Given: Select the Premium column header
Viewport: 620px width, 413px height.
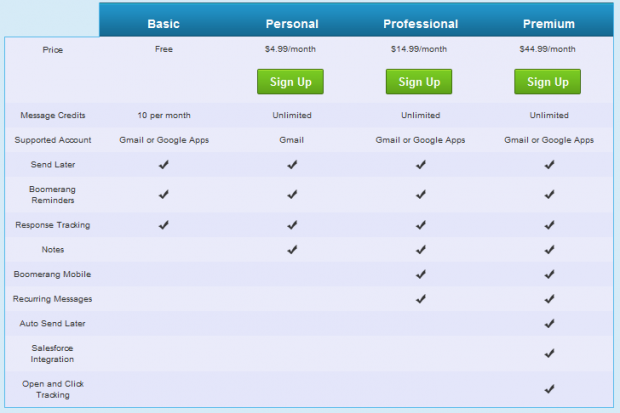Looking at the screenshot, I should [x=549, y=24].
